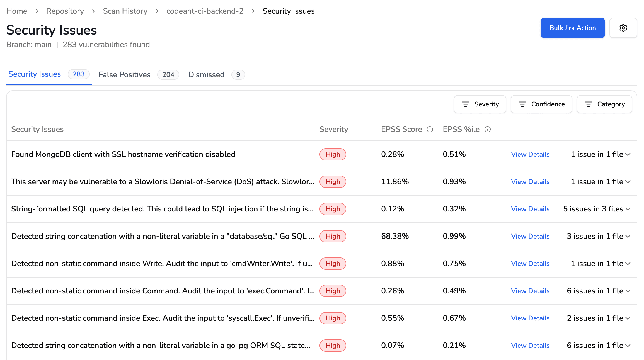644x360 pixels.
Task: Click the EPSS Score info icon
Action: coord(430,129)
